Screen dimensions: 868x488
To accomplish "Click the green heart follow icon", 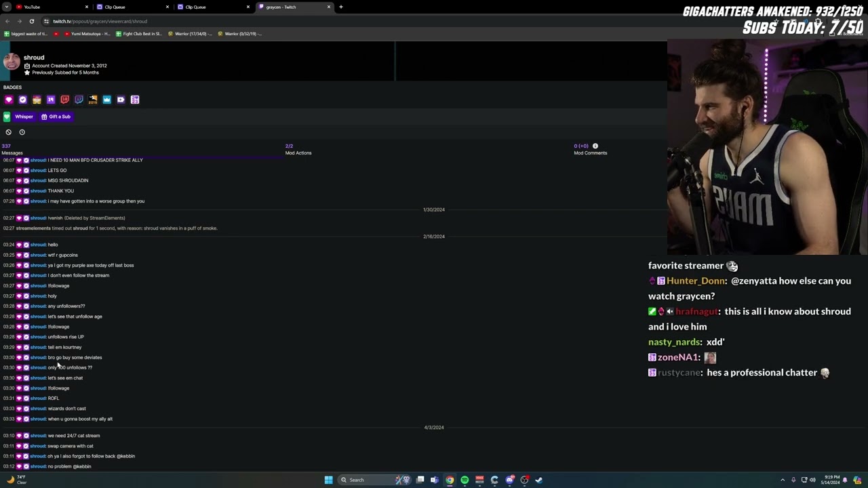I will [7, 117].
